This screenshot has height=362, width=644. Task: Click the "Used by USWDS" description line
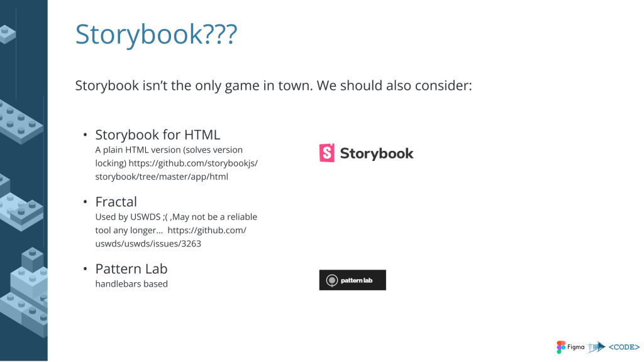click(176, 217)
